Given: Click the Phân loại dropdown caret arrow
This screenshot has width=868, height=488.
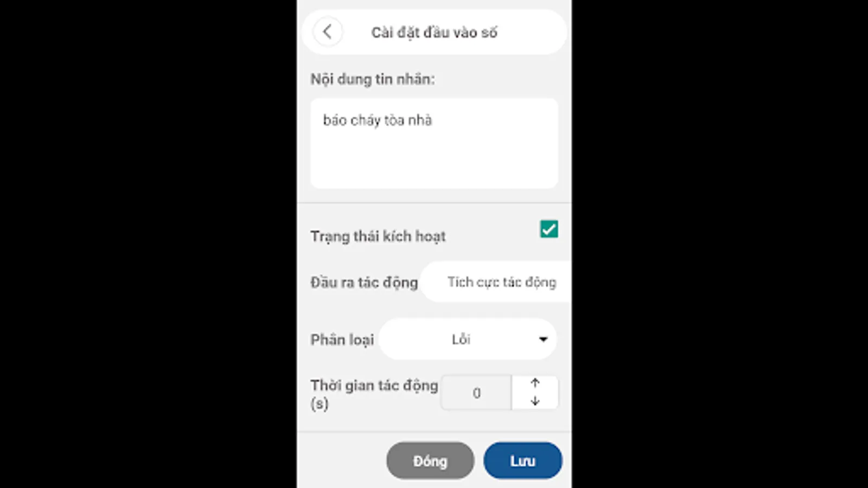Looking at the screenshot, I should pyautogui.click(x=543, y=339).
